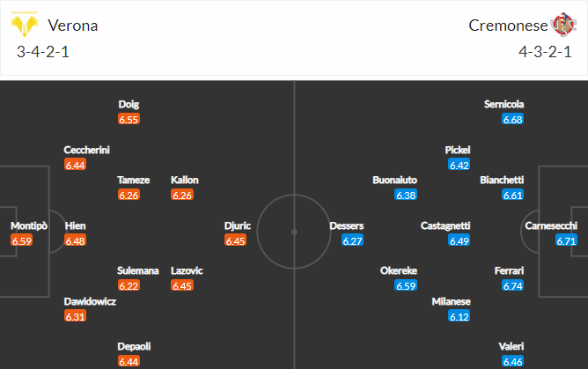Image resolution: width=588 pixels, height=369 pixels.
Task: Click Montipò's 6.59 rating badge
Action: (x=22, y=240)
